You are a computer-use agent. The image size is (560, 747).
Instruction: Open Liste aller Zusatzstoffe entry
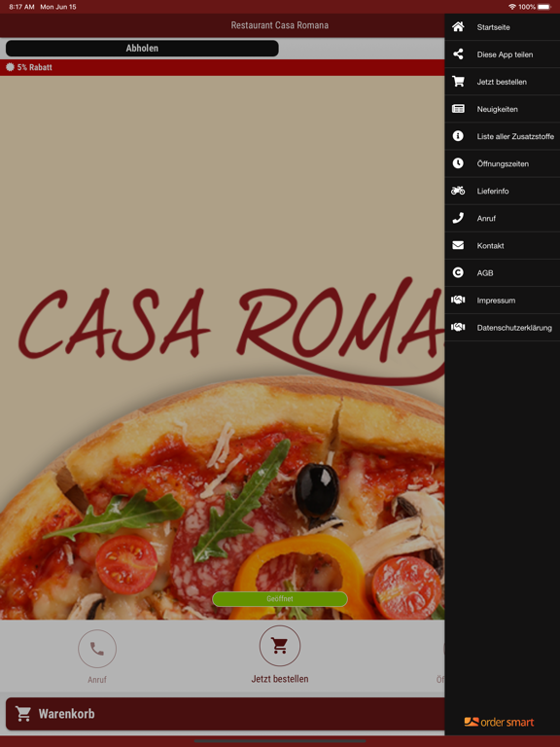[503, 136]
